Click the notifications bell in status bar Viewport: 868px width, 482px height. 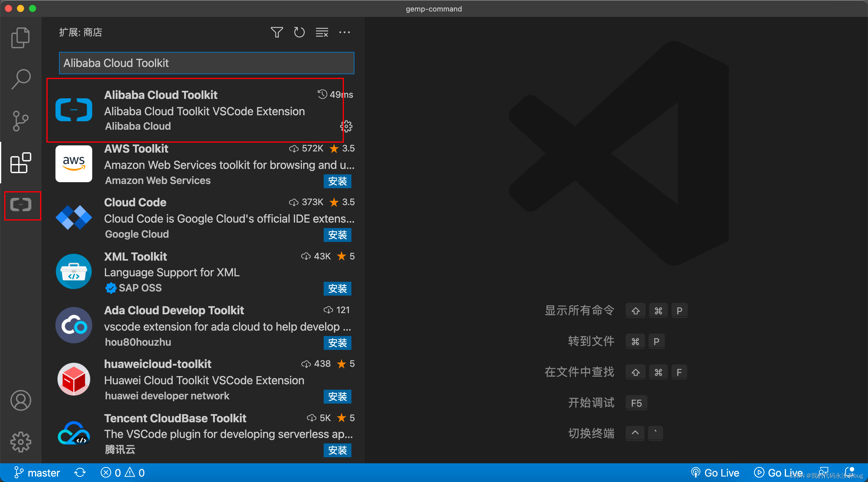tap(850, 472)
